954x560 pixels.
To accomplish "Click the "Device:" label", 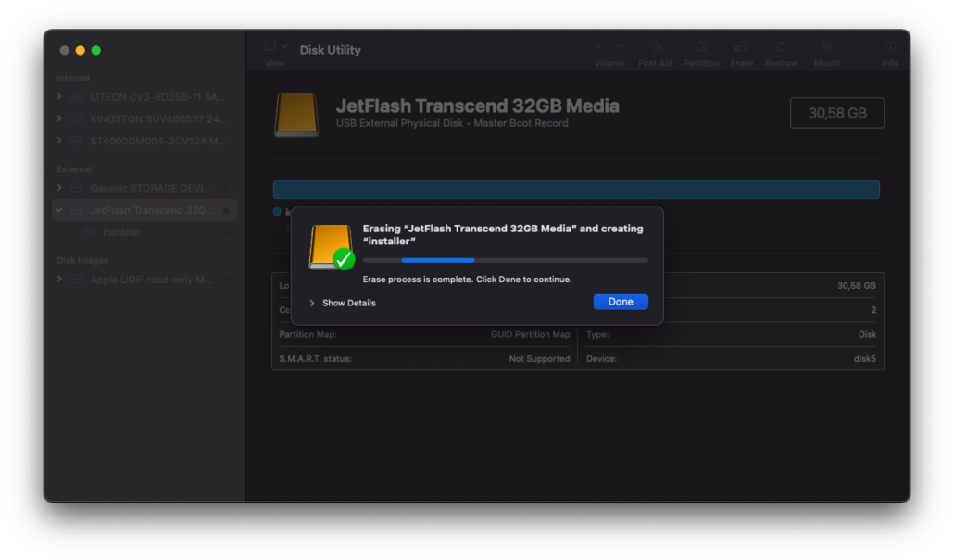I will pyautogui.click(x=602, y=359).
